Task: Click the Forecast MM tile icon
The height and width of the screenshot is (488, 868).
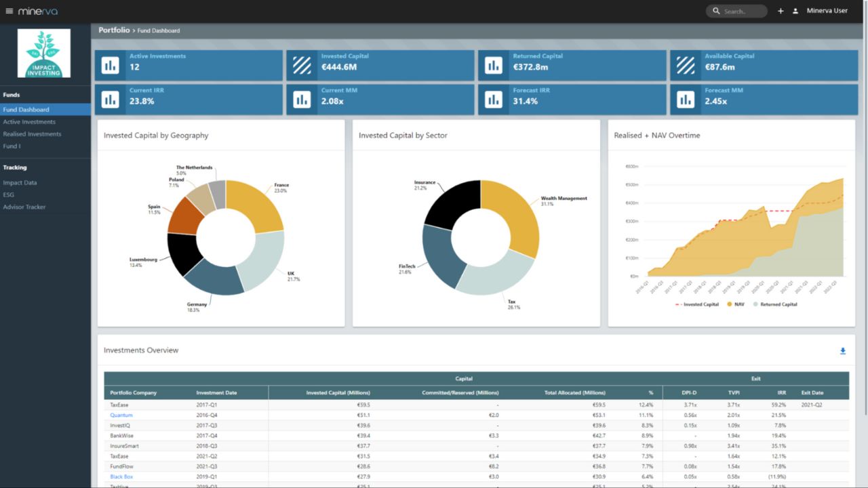Action: (686, 99)
